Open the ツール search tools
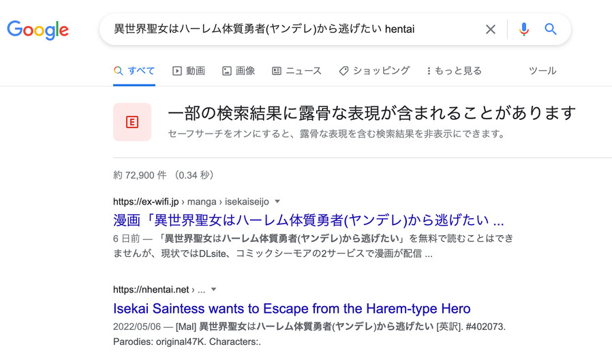This screenshot has width=612, height=364. click(542, 71)
